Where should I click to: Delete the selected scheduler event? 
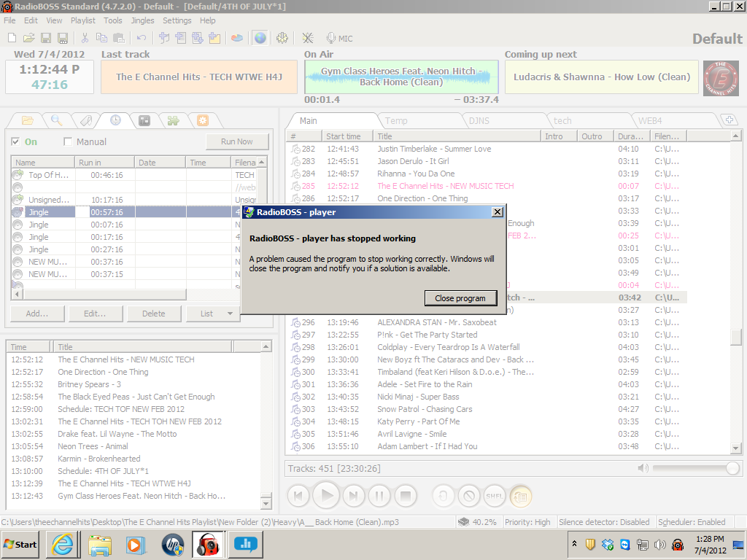[153, 314]
